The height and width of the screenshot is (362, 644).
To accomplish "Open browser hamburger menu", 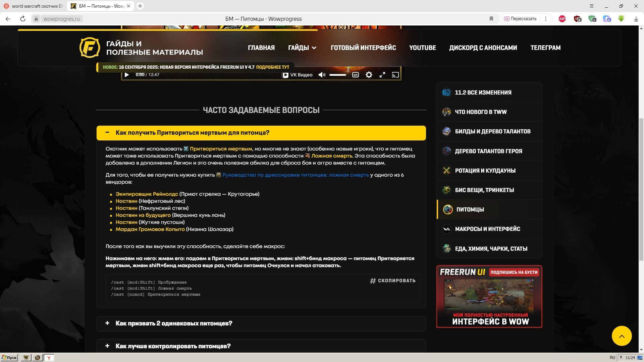I will [592, 6].
